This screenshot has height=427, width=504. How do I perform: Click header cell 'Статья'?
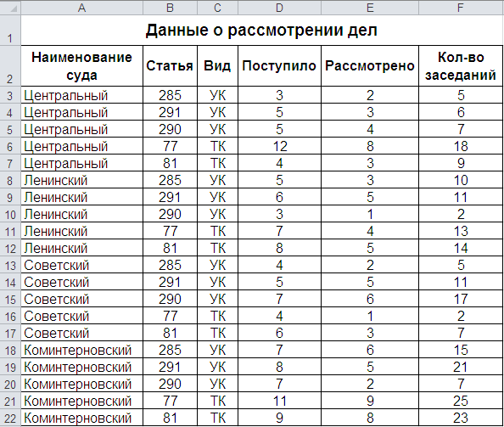170,66
